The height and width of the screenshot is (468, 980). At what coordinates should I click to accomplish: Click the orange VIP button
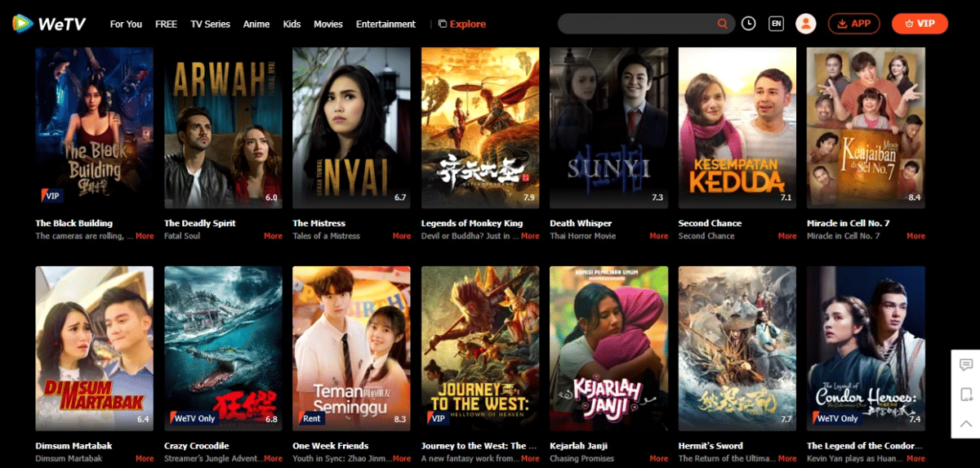click(x=920, y=24)
